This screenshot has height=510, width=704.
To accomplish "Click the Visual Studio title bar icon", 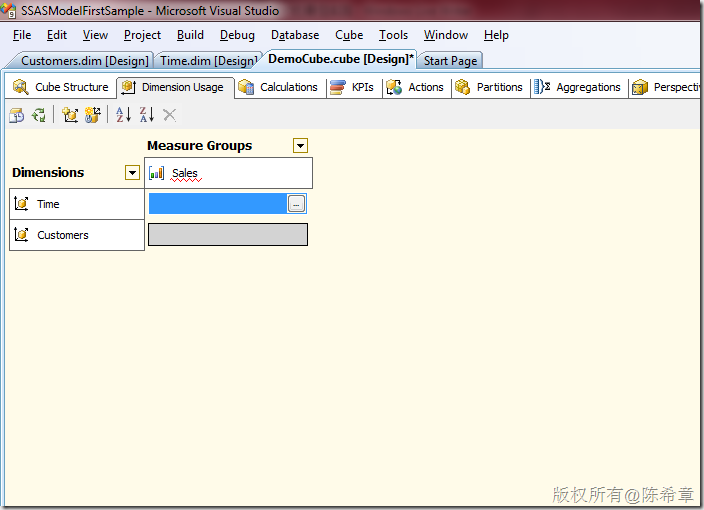I will tap(8, 10).
